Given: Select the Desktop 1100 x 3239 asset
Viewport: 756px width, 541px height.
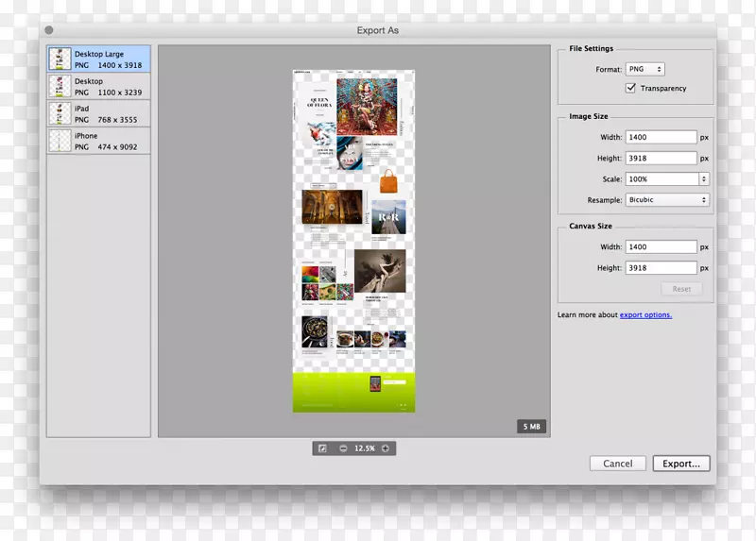Looking at the screenshot, I should [98, 86].
